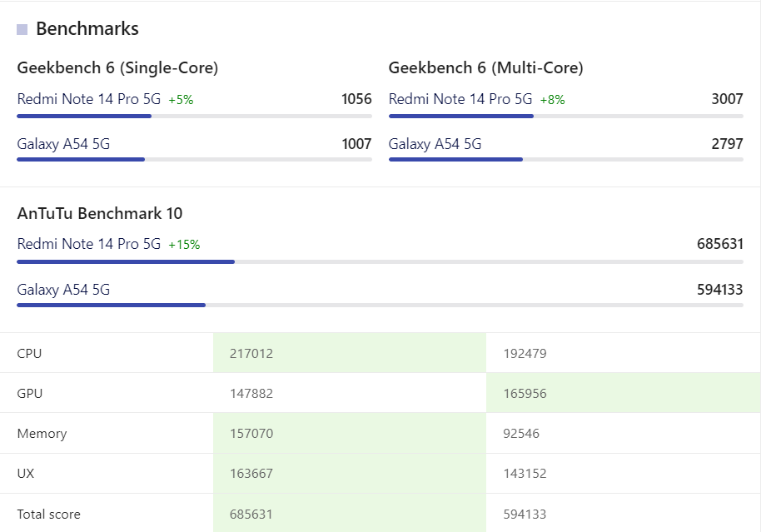Select the Single-Core score 1007

coord(356,144)
